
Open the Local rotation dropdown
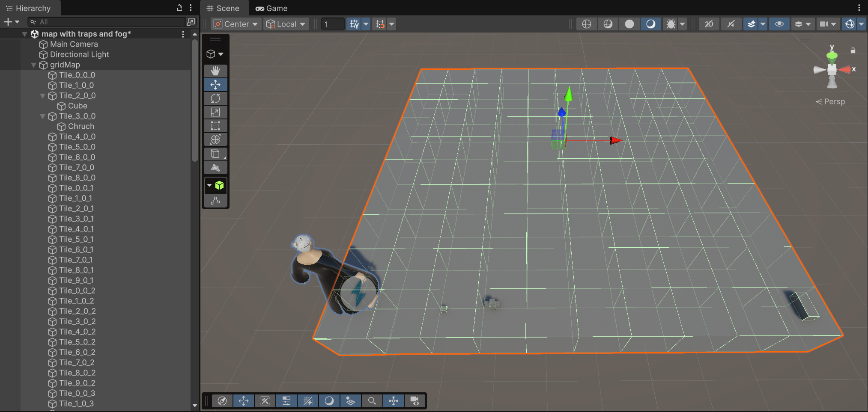click(286, 24)
